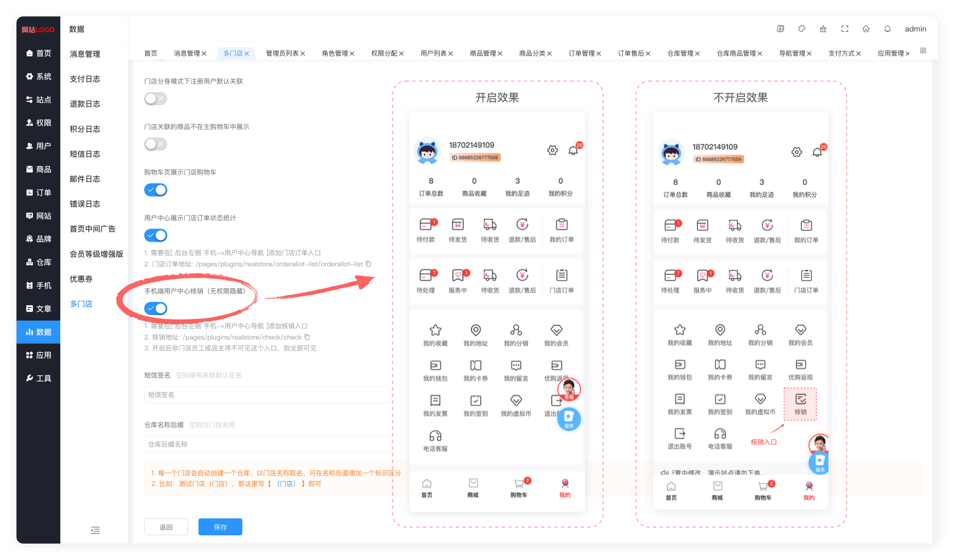Click the 保存 button
954x560 pixels.
[220, 527]
